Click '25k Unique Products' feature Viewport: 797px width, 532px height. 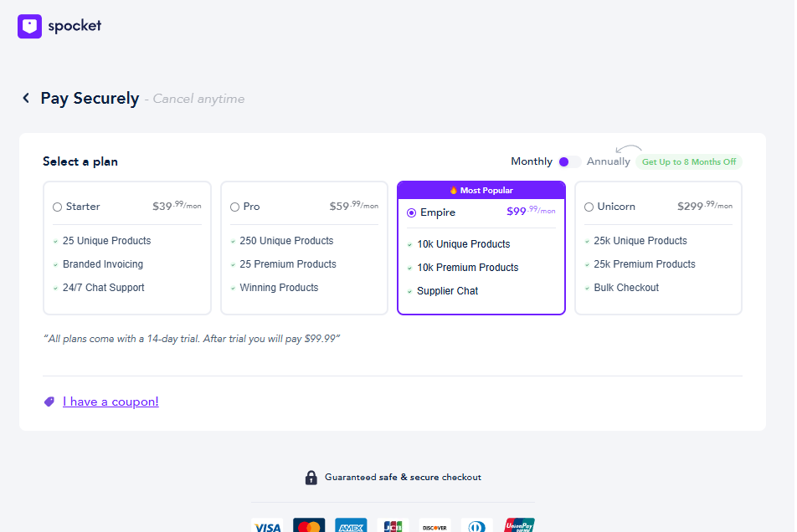point(640,241)
